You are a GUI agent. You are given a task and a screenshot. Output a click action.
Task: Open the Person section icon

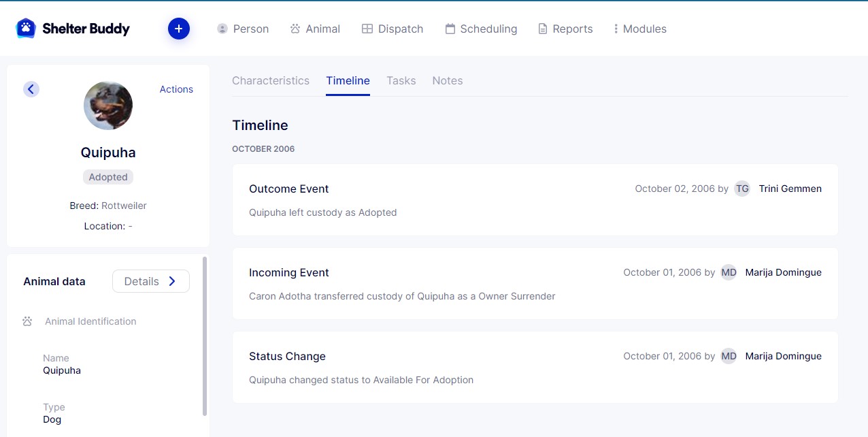pos(222,29)
